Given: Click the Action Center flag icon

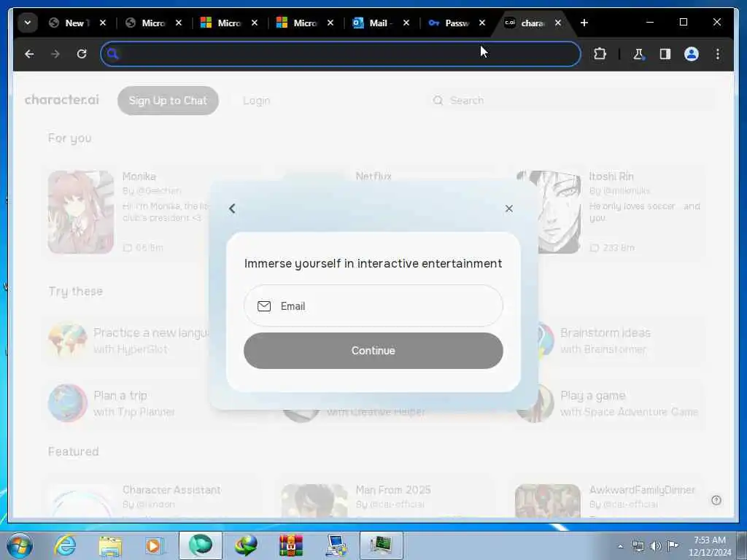Looking at the screenshot, I should 673,545.
